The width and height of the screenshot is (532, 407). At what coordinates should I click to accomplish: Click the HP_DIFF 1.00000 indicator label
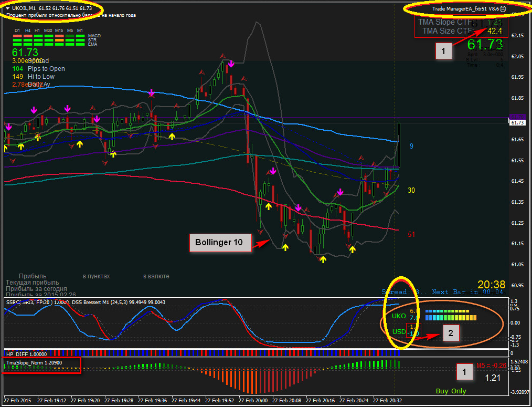pyautogui.click(x=26, y=354)
